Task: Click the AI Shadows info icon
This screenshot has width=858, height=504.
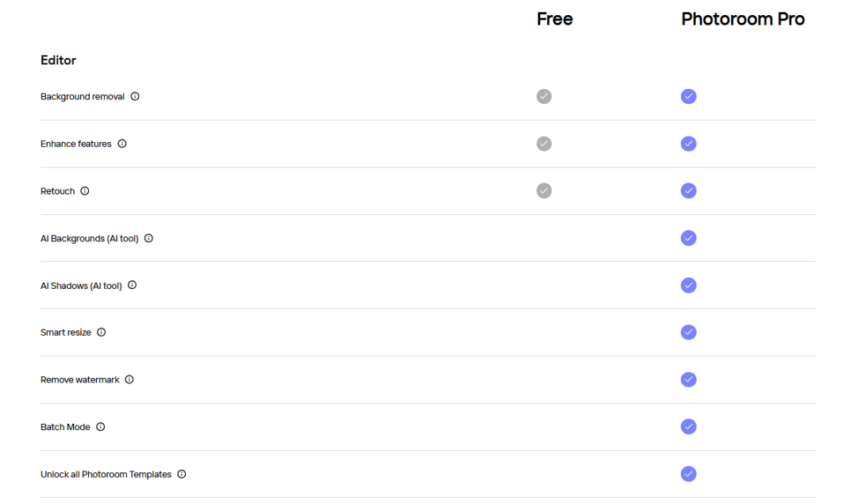Action: (132, 285)
